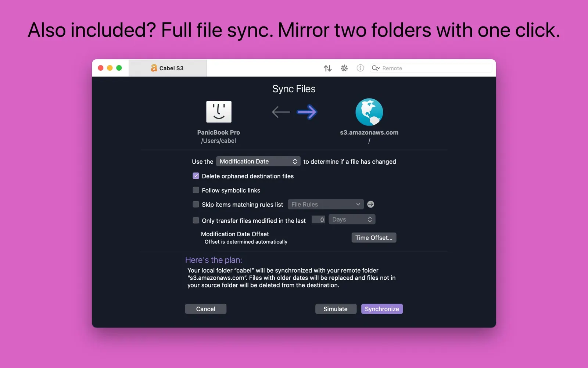The width and height of the screenshot is (588, 368).
Task: Enable Follow symbolic links checkbox
Action: (196, 190)
